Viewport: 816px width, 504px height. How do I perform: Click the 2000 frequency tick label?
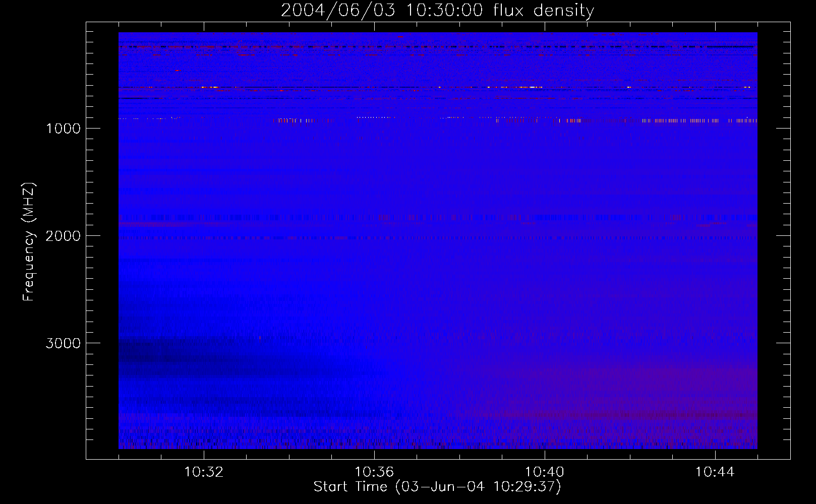click(x=63, y=236)
